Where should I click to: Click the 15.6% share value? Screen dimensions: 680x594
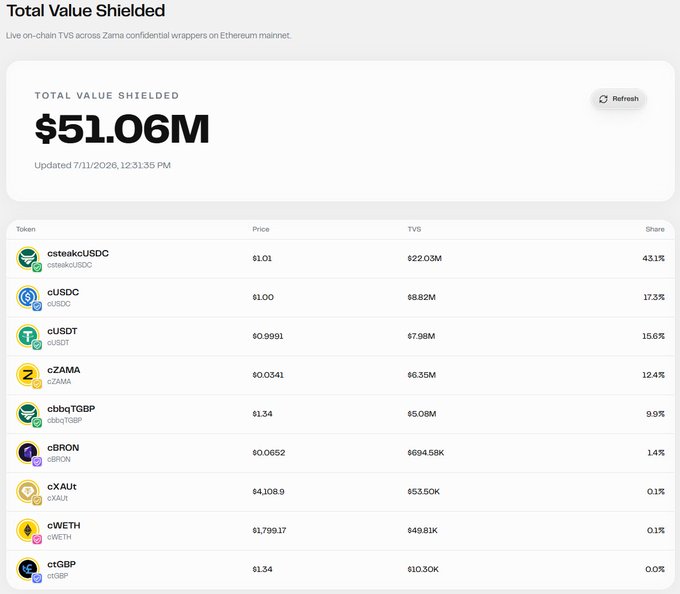coord(654,336)
